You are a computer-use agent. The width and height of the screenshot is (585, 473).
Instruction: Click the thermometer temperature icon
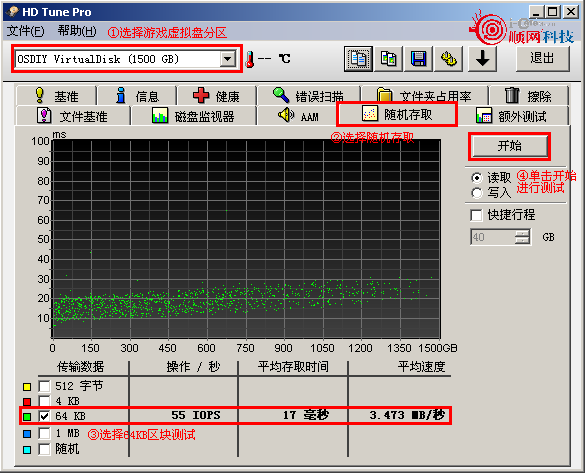(x=250, y=59)
